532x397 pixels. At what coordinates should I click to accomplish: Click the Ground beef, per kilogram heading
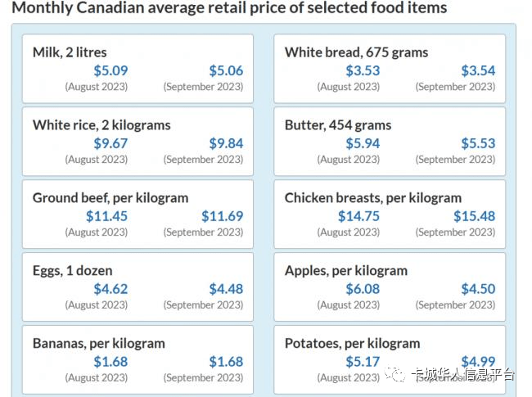click(x=110, y=198)
